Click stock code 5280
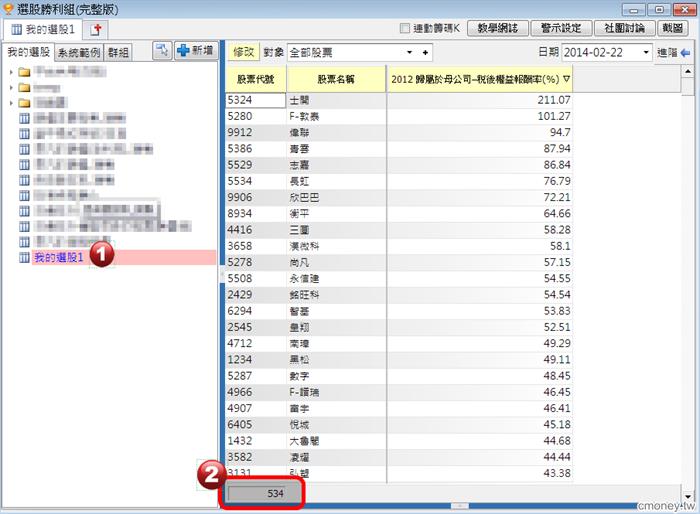 pyautogui.click(x=240, y=116)
